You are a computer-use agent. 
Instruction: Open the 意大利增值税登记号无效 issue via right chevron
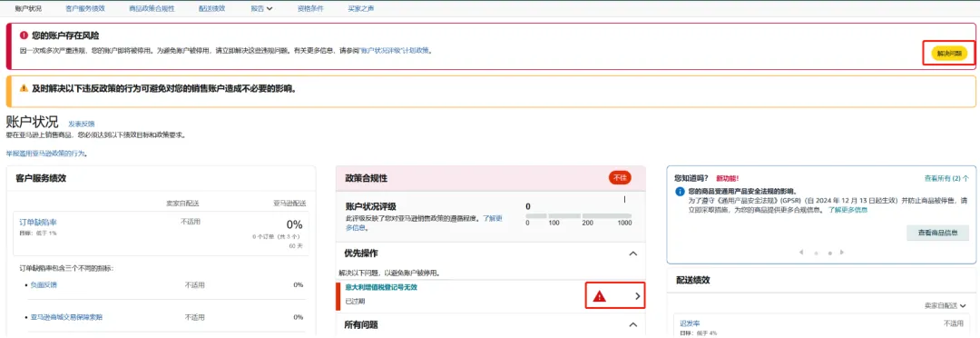pos(638,297)
